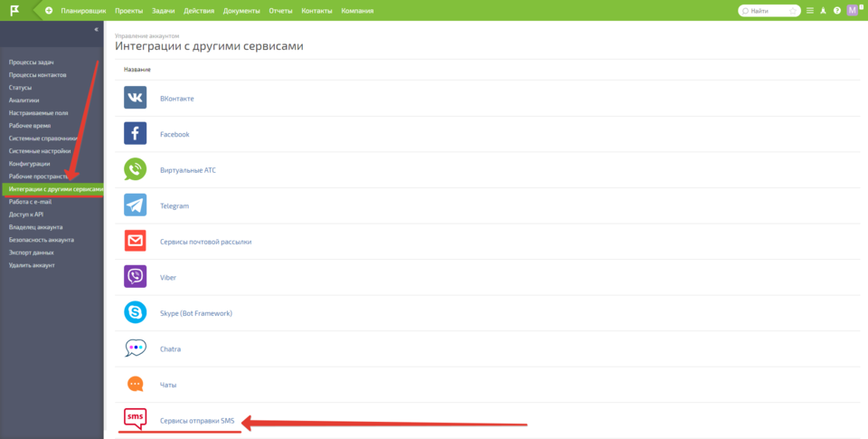Click the orange Чаты bubble icon
868x439 pixels.
[x=135, y=384]
